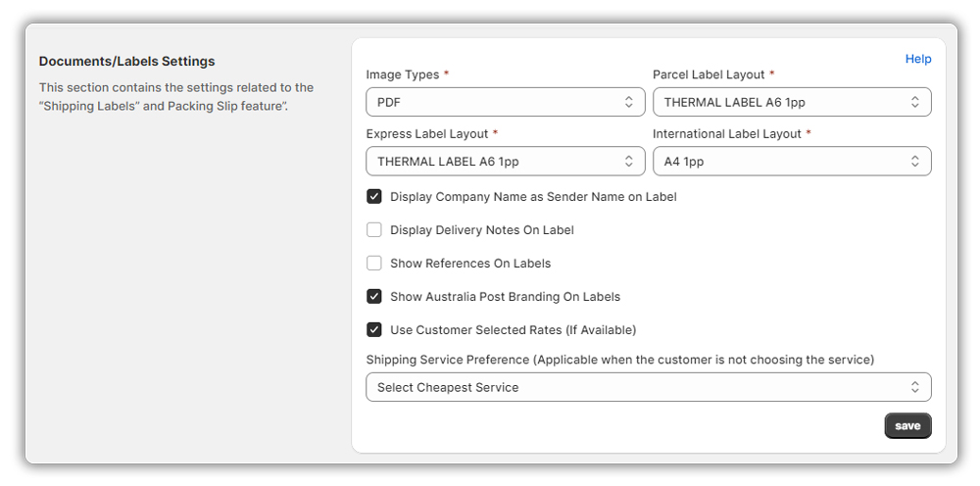
Task: Uncheck Display Company Name as Sender Name
Action: [x=373, y=197]
